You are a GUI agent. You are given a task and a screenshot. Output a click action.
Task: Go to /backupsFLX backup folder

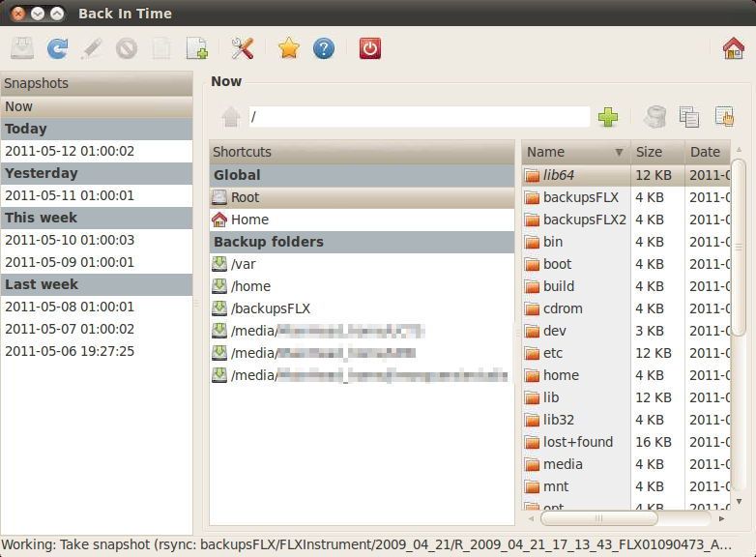click(x=271, y=308)
